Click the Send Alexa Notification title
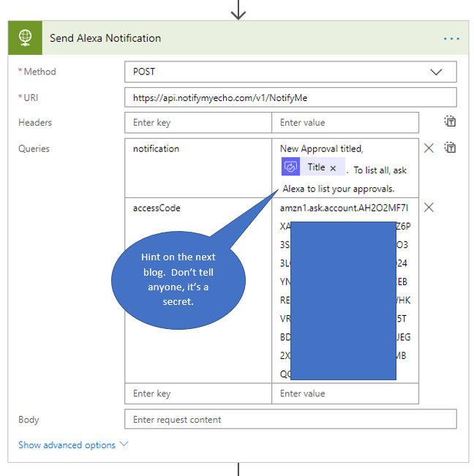 point(105,38)
